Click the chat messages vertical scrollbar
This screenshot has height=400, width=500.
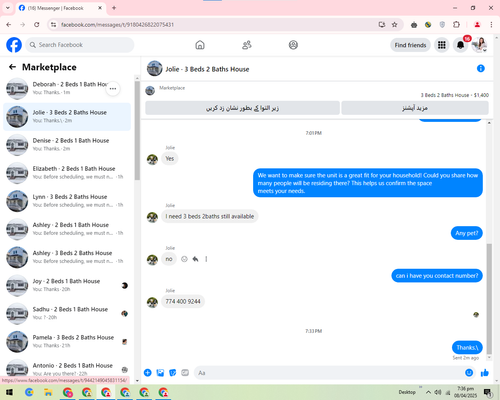coord(489,298)
